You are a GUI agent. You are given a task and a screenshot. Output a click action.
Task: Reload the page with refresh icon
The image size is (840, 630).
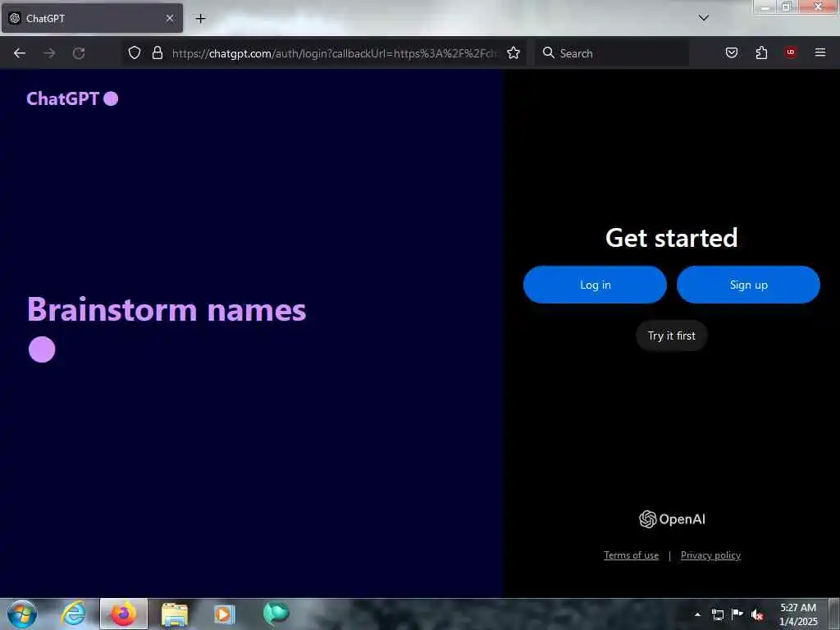coord(79,53)
